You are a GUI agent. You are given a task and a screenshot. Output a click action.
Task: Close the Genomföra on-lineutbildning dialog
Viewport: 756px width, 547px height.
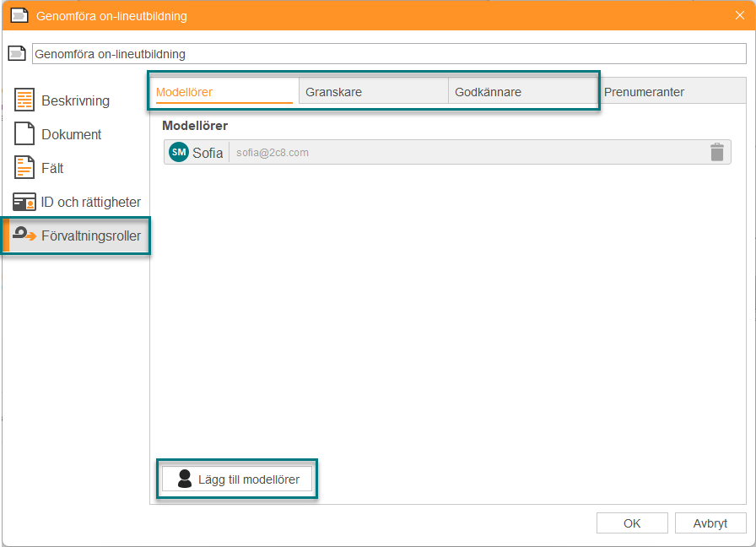[739, 16]
